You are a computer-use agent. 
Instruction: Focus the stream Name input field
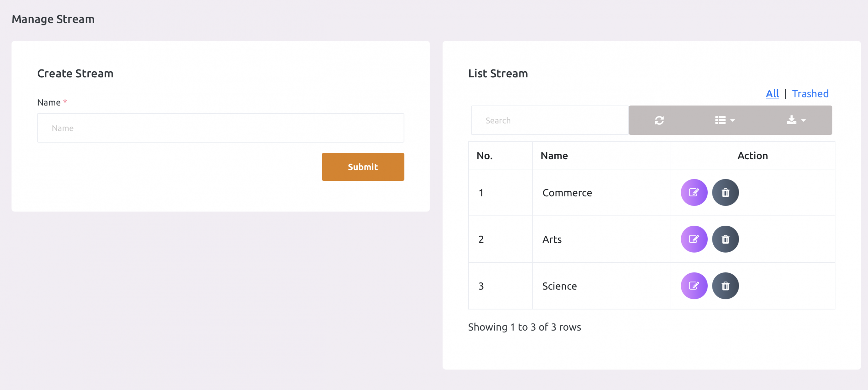(220, 128)
